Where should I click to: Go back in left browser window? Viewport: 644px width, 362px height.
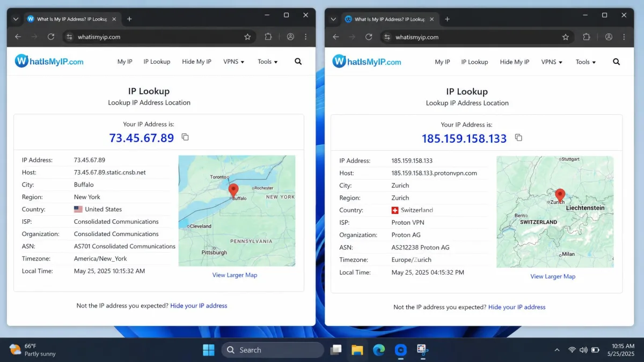point(18,37)
